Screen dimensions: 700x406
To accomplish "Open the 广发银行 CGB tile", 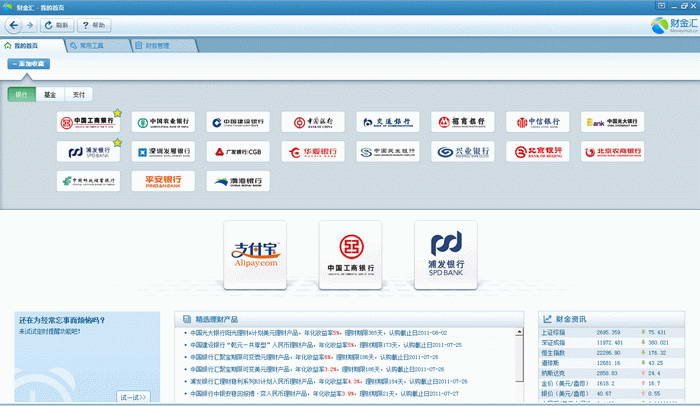I will (238, 152).
